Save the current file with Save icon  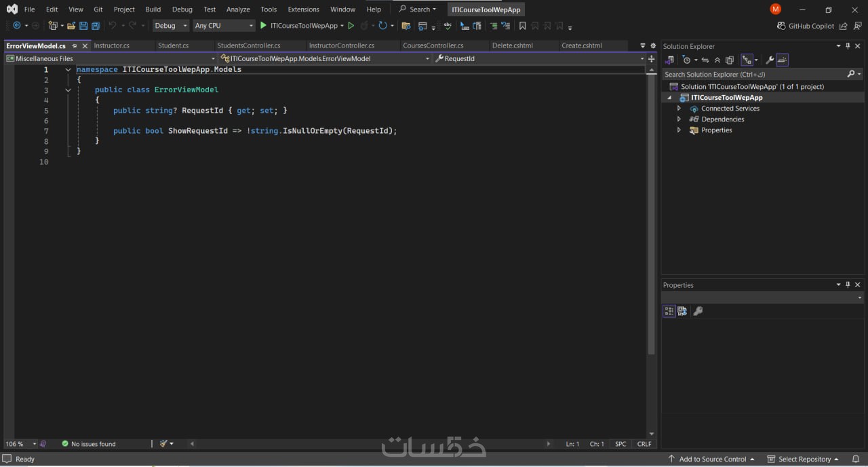coord(83,25)
